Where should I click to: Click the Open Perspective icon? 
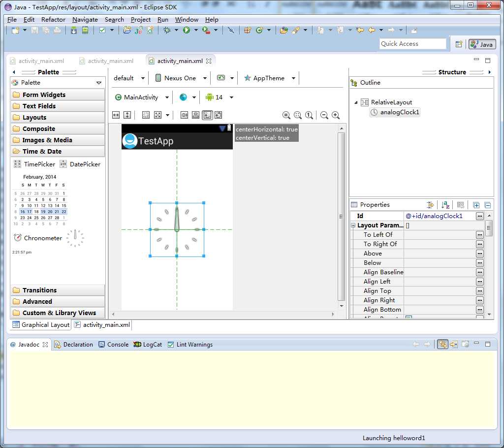(x=459, y=44)
